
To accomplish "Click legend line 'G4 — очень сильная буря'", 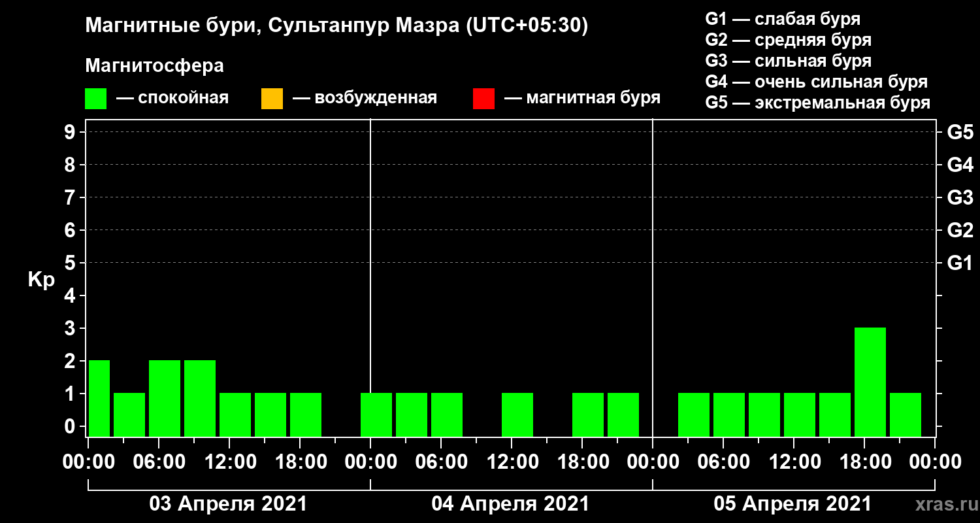I will tap(816, 82).
